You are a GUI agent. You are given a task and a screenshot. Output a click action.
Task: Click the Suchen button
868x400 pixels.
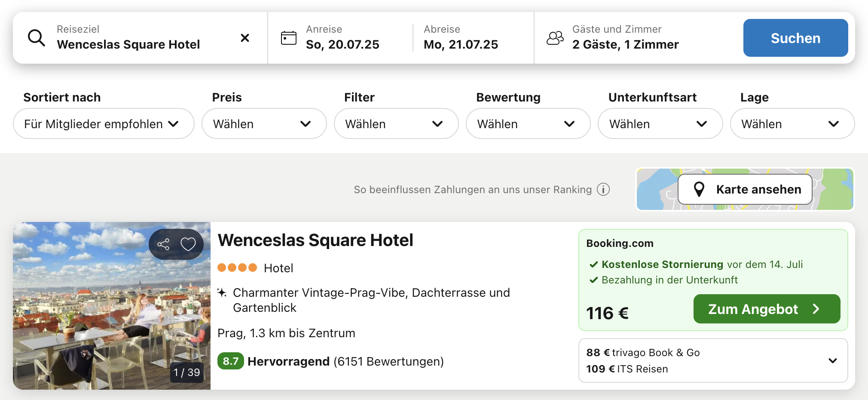coord(795,38)
